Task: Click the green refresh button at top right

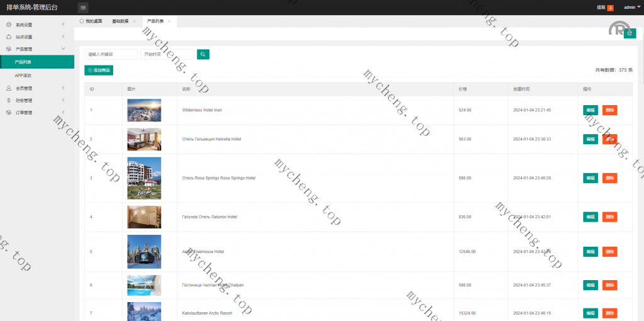Action: 630,33
